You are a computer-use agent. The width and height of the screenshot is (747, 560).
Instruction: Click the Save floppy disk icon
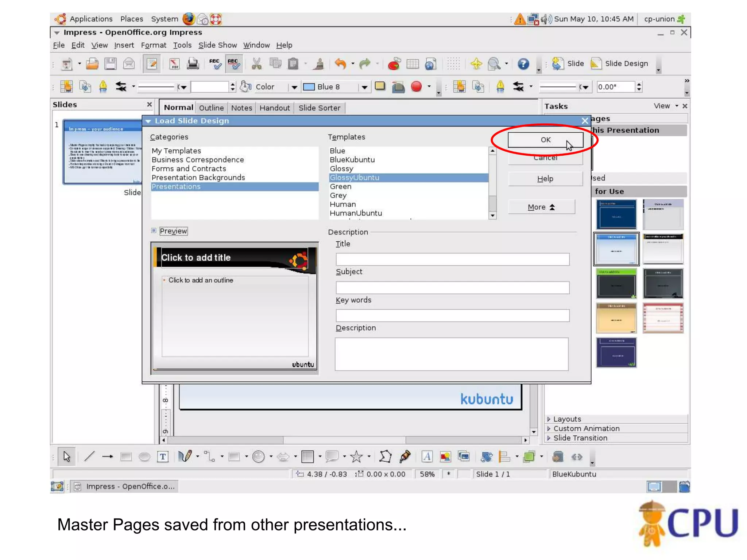tap(111, 64)
